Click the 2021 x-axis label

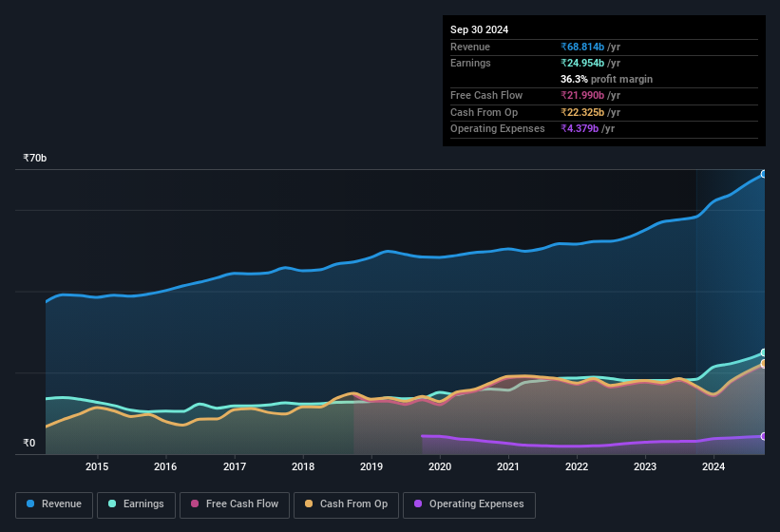pos(508,466)
